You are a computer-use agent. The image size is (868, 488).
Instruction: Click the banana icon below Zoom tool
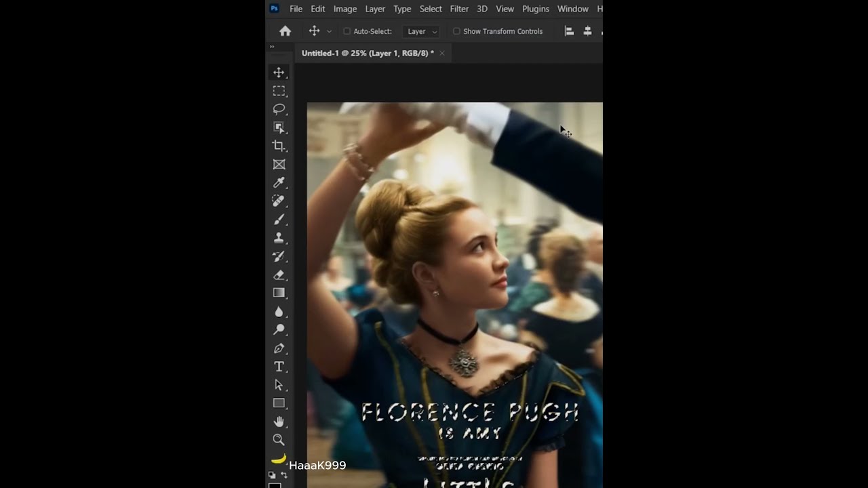point(279,458)
